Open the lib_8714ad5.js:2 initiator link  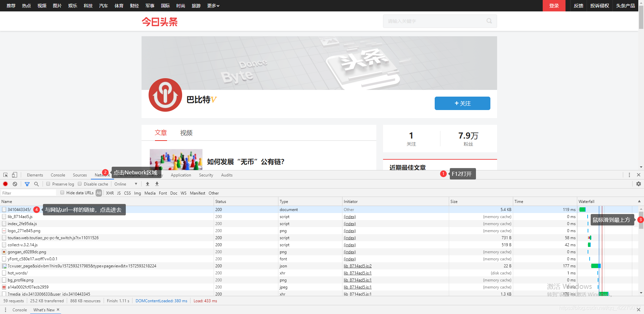pyautogui.click(x=358, y=266)
